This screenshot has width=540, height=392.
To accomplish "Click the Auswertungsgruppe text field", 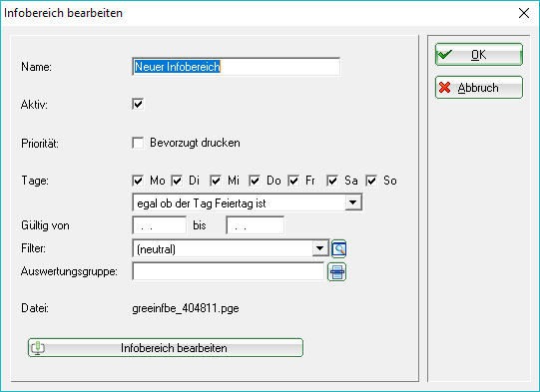I will point(229,271).
